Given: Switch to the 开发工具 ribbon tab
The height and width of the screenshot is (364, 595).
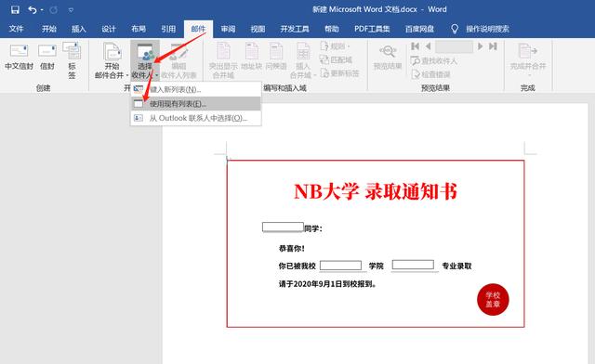Looking at the screenshot, I should tap(295, 29).
